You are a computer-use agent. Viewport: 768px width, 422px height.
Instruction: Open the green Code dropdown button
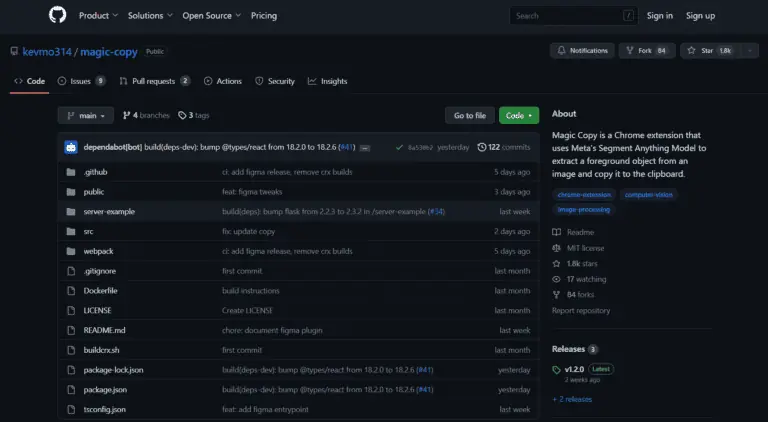pos(519,116)
